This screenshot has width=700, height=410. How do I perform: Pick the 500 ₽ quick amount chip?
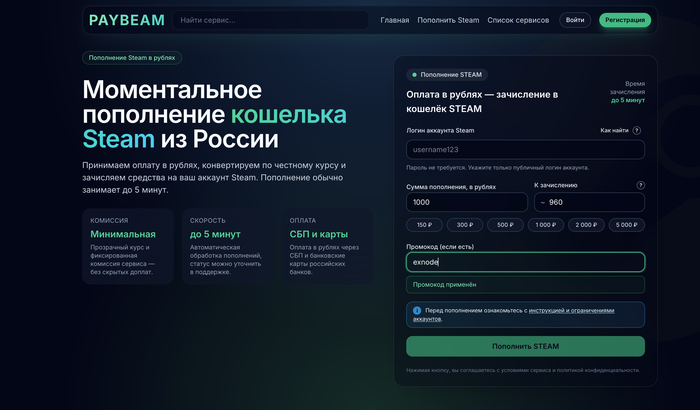505,225
